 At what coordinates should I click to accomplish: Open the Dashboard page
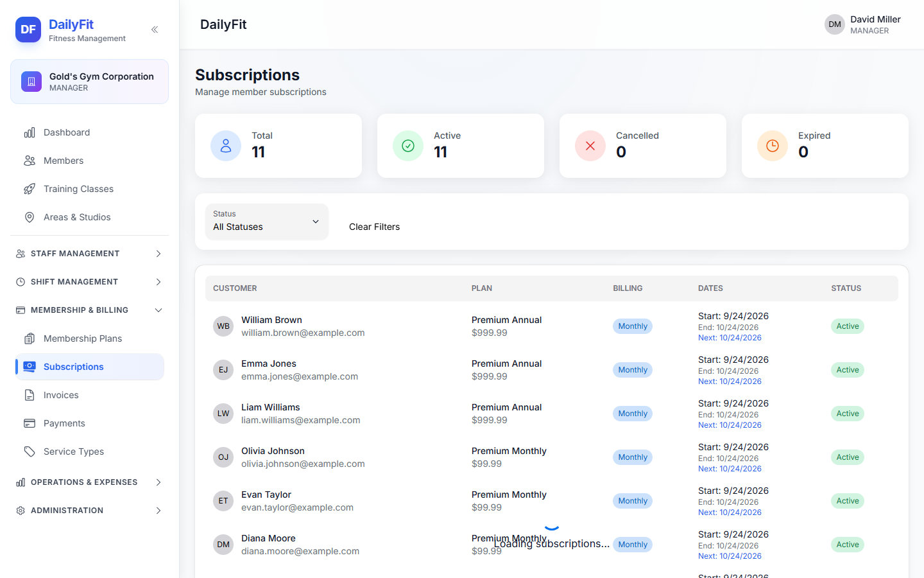pyautogui.click(x=90, y=132)
